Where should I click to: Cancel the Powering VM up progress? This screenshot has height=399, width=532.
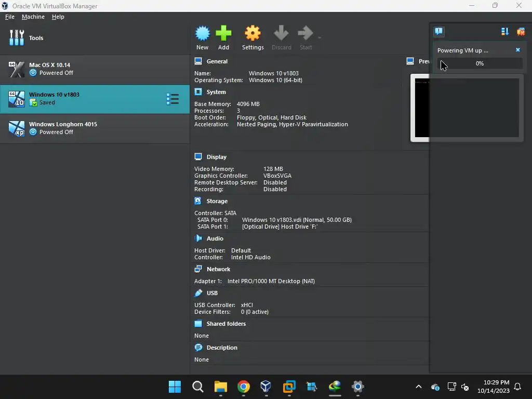(518, 50)
